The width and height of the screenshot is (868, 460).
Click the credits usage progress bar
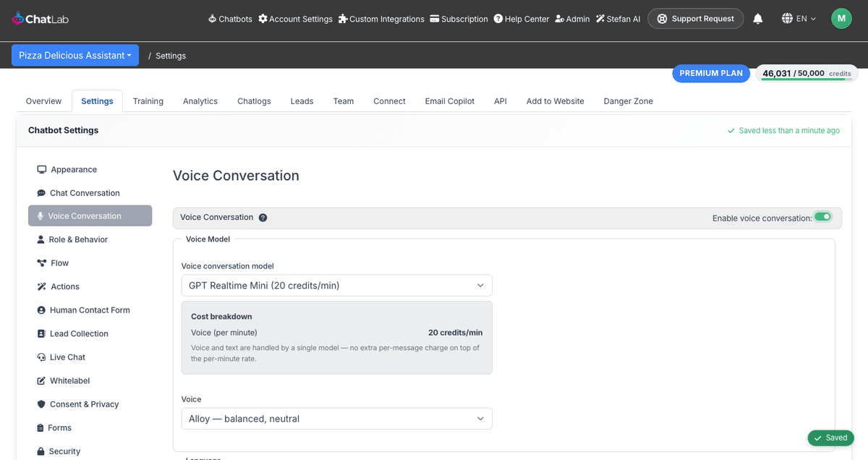coord(807,80)
